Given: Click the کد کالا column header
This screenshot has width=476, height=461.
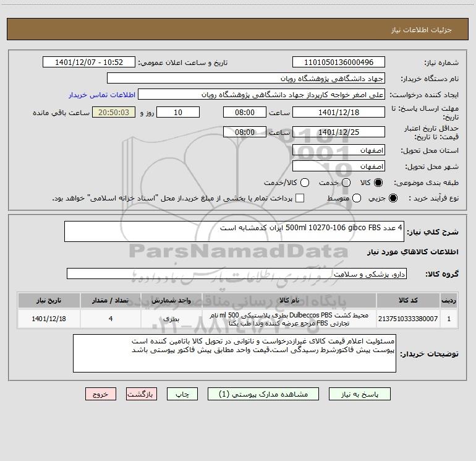Looking at the screenshot, I should click(408, 300).
